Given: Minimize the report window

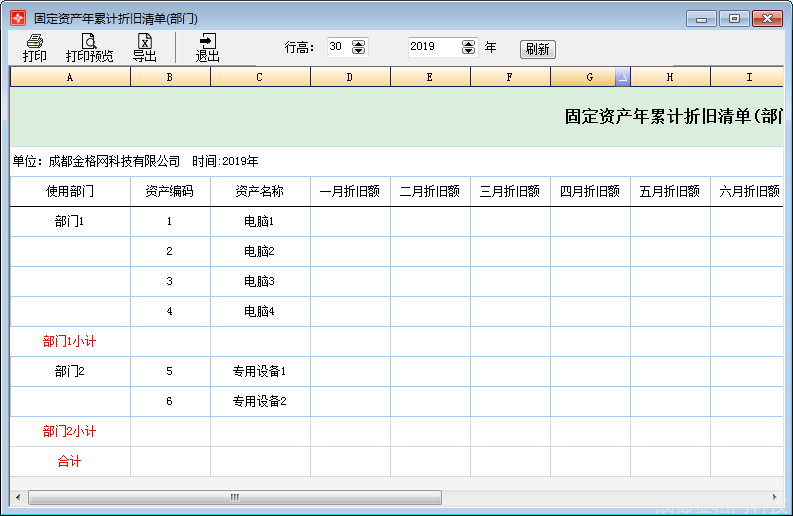Looking at the screenshot, I should tap(702, 18).
